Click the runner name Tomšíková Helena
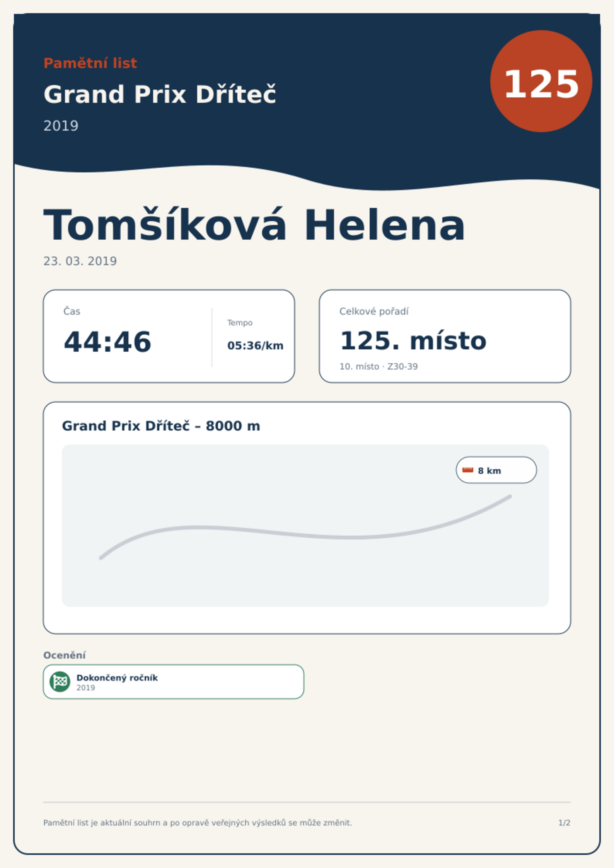 254,225
